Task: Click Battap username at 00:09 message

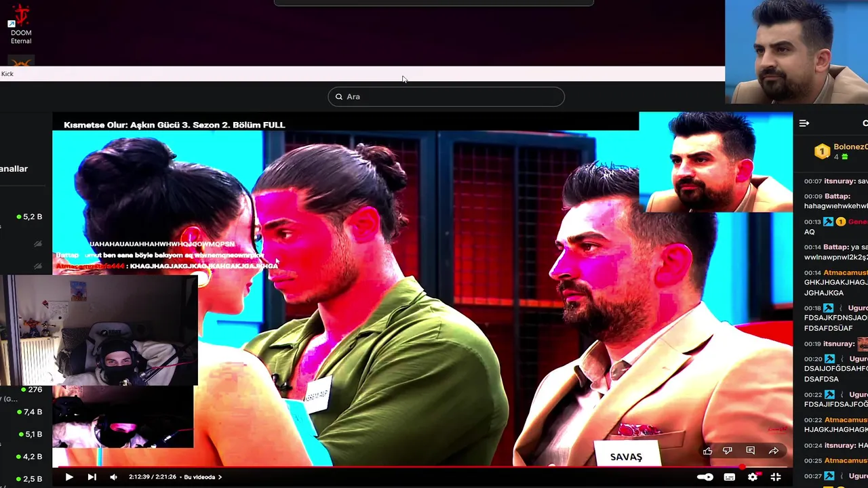Action: (837, 196)
